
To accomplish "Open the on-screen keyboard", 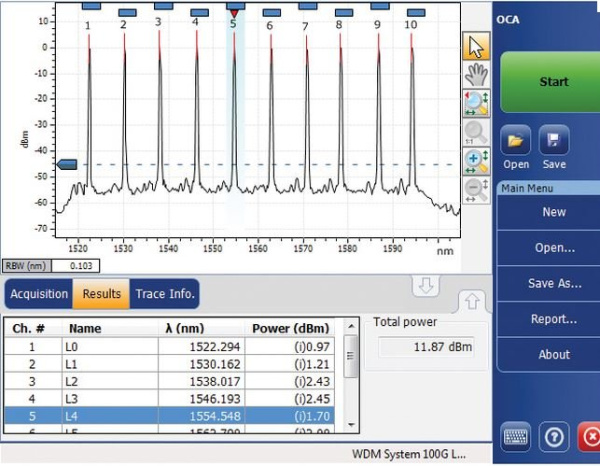I will coord(516,438).
